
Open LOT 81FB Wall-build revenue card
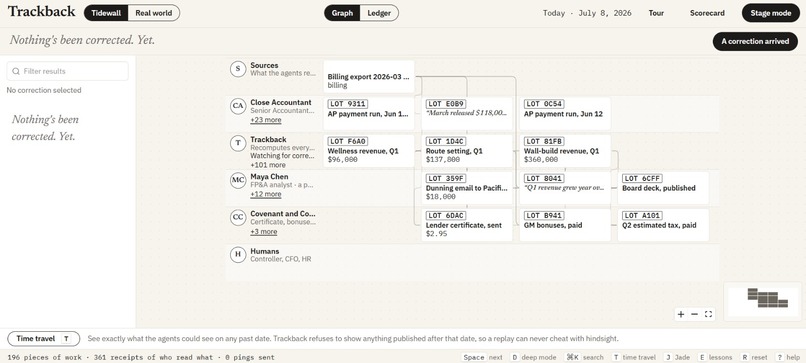pos(565,151)
